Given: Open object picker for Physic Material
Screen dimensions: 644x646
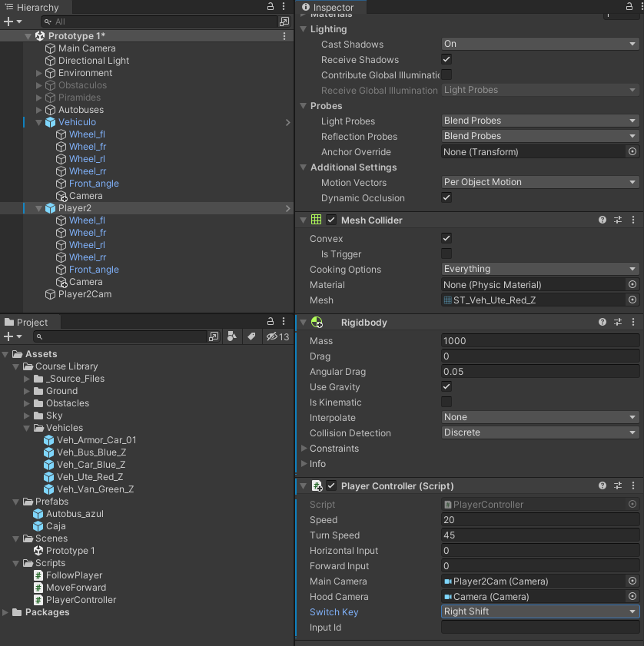Looking at the screenshot, I should 632,285.
